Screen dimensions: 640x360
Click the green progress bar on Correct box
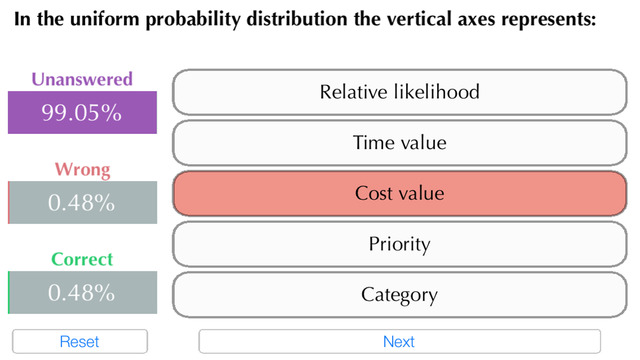pos(9,293)
